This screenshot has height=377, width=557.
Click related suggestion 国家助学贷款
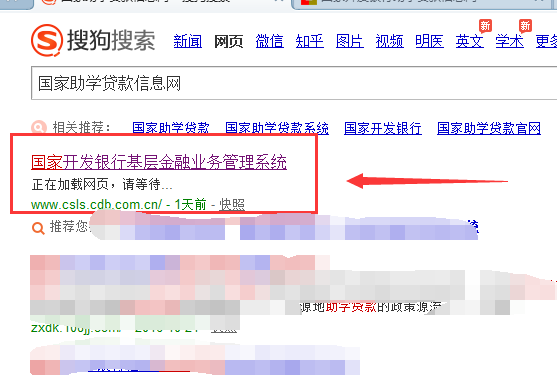pyautogui.click(x=171, y=128)
